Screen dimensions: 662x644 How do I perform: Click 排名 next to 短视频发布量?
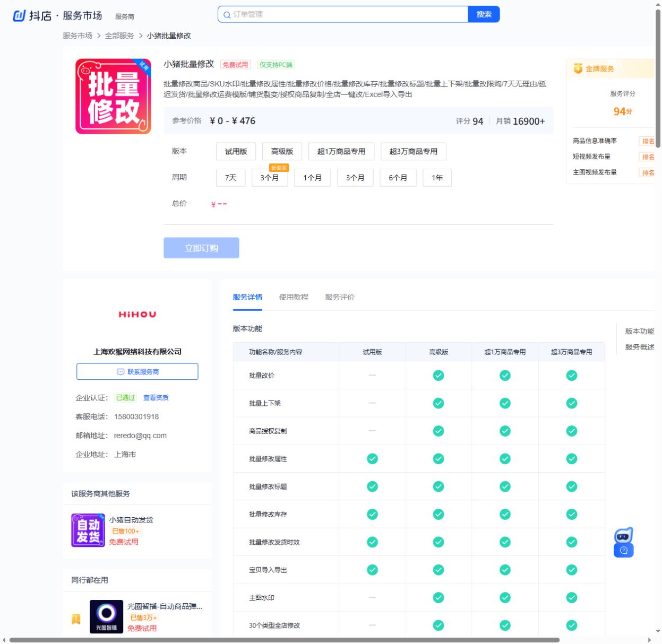[648, 157]
